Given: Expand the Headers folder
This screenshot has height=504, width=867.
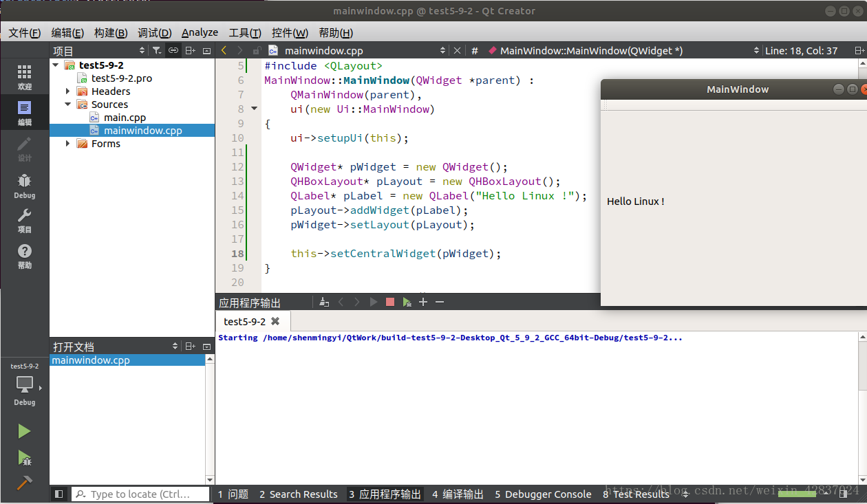Looking at the screenshot, I should coord(68,91).
